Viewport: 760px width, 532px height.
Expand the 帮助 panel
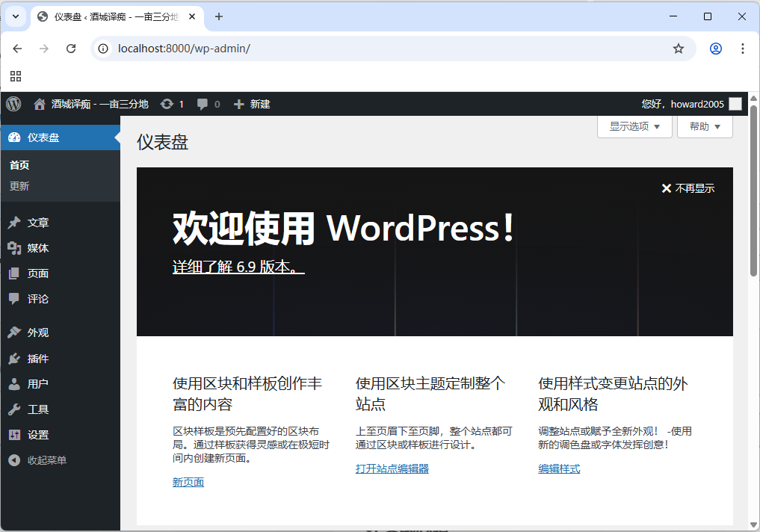pyautogui.click(x=704, y=126)
